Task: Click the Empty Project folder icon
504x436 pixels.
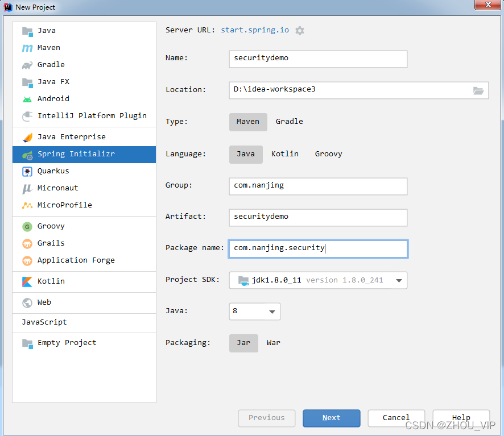Action: [27, 344]
